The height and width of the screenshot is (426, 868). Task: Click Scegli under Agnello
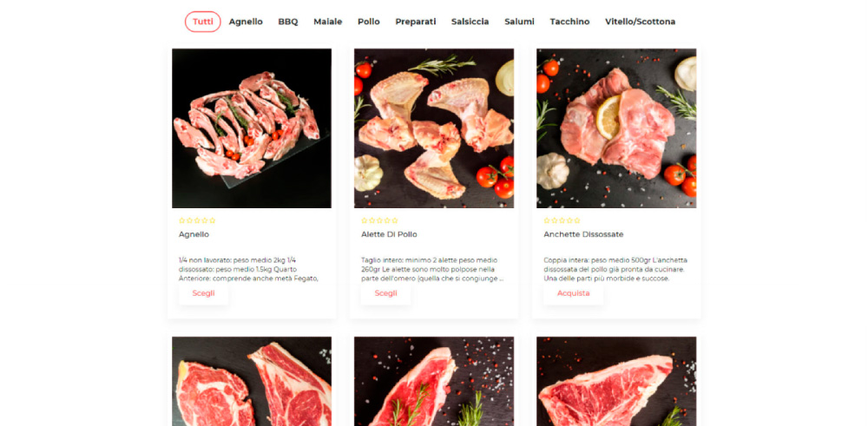204,293
